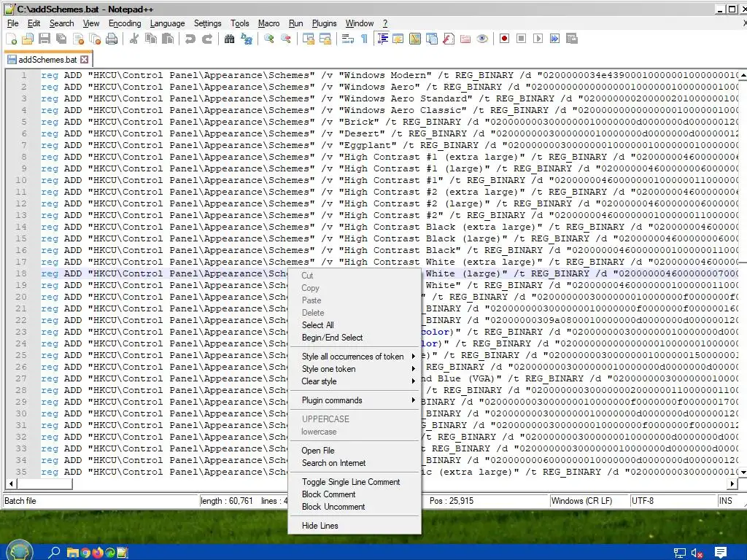Expand the Clear style submenu
The image size is (747, 560).
pyautogui.click(x=355, y=381)
